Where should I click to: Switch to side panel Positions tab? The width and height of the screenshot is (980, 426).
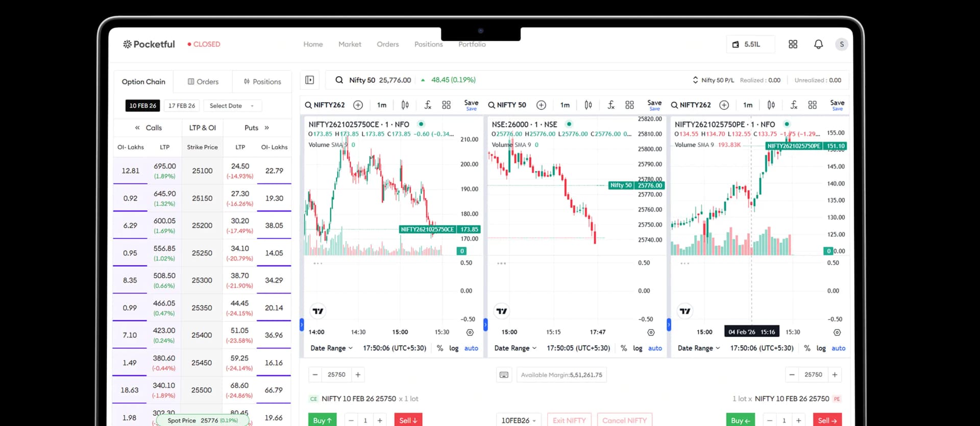262,82
